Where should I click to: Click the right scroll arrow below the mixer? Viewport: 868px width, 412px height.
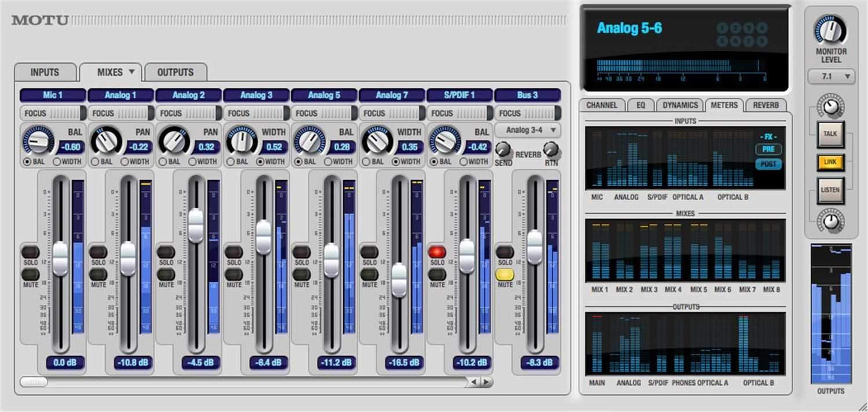(487, 381)
